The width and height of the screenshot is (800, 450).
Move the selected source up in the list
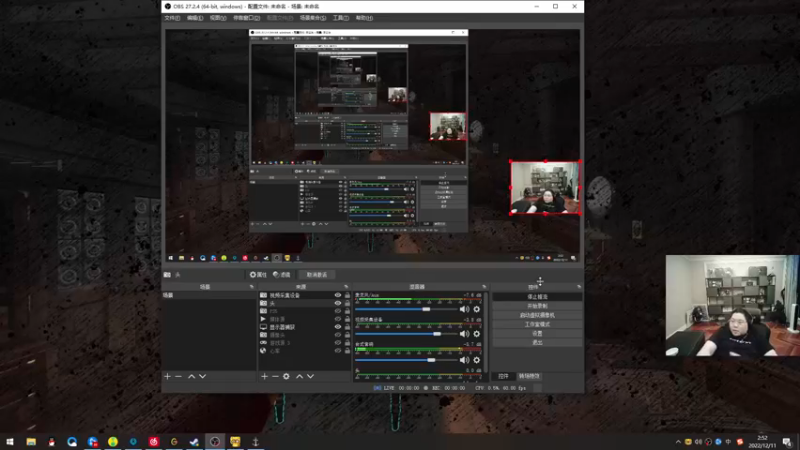pos(299,377)
